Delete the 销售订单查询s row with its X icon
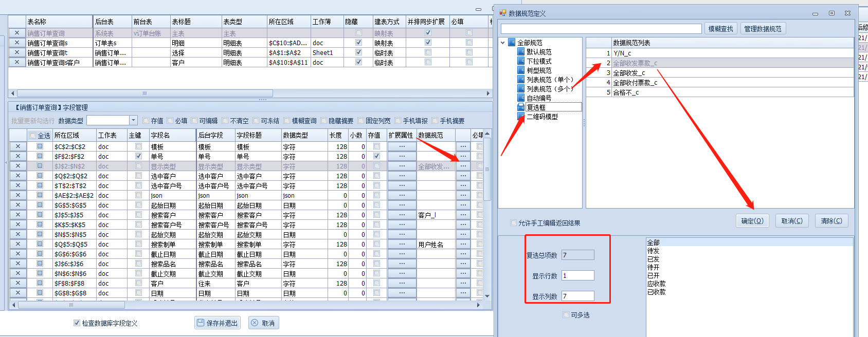The height and width of the screenshot is (337, 868). [17, 43]
